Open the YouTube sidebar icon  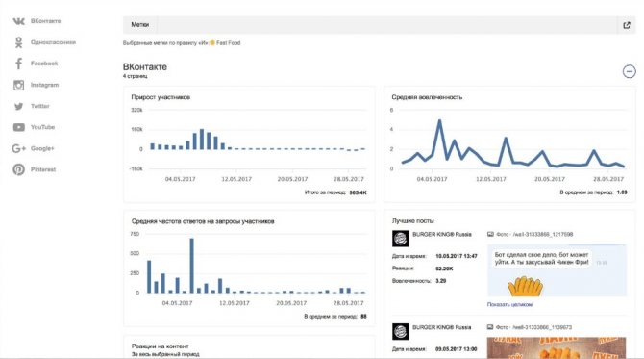(x=18, y=127)
